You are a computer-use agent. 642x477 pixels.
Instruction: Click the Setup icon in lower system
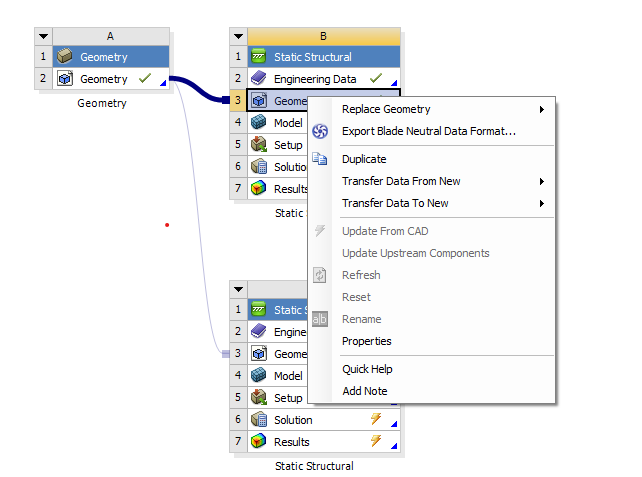tap(258, 397)
